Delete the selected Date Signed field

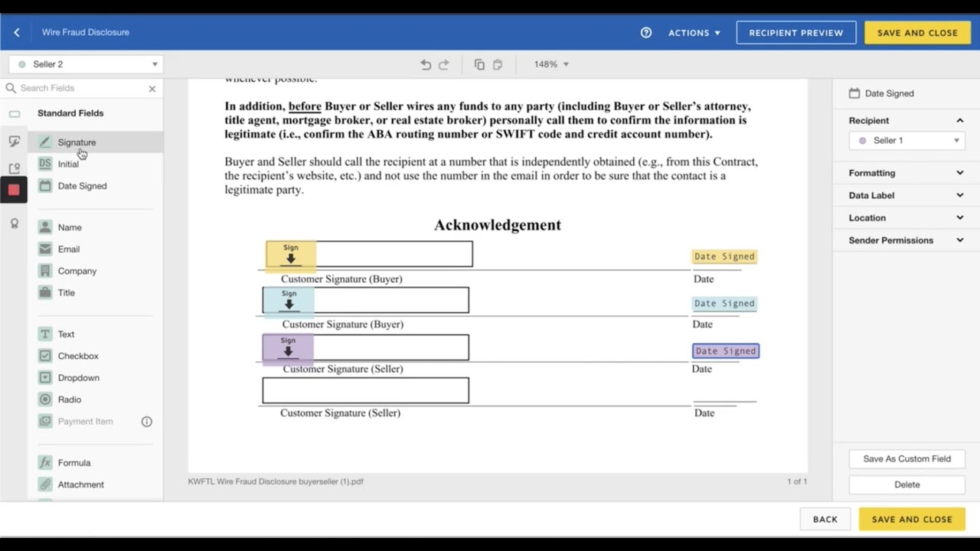point(906,484)
